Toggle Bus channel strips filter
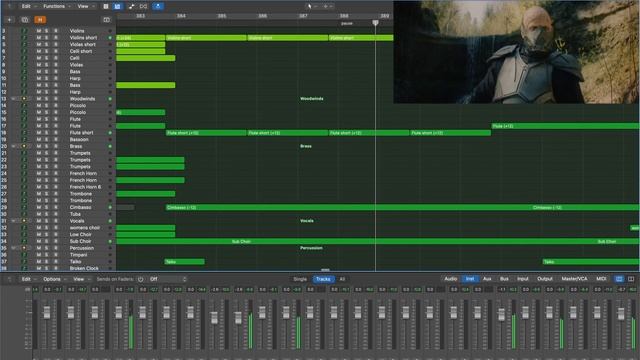Screen dimensions: 640x360 [504, 279]
